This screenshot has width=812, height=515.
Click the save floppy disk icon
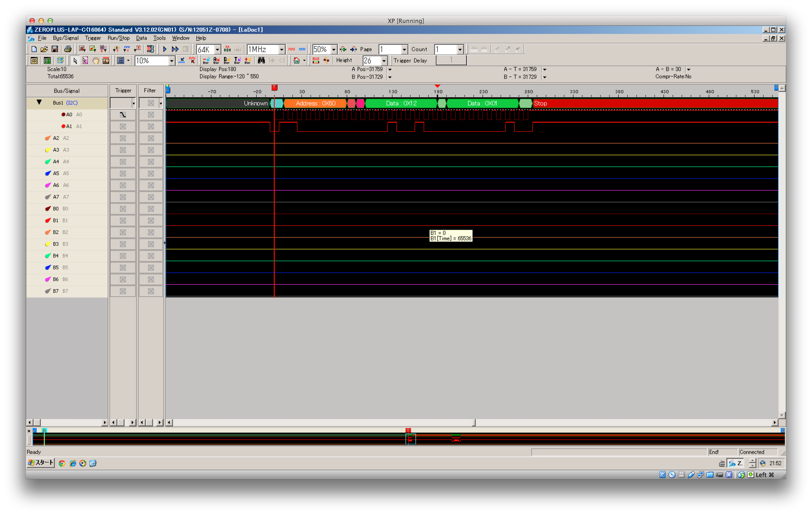click(x=55, y=49)
